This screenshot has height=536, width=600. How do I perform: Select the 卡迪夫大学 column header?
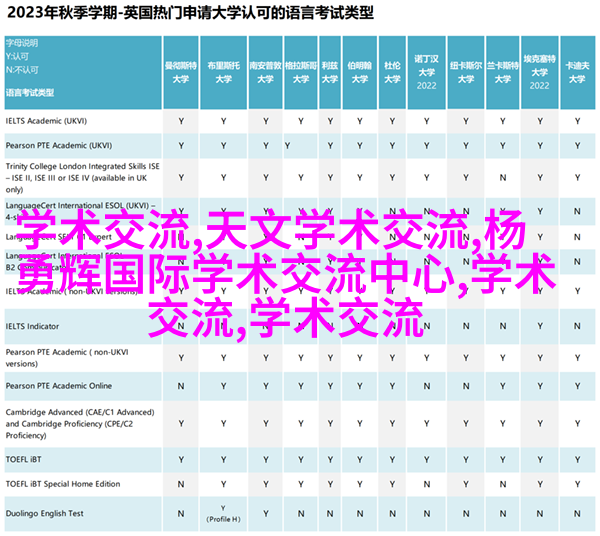577,72
